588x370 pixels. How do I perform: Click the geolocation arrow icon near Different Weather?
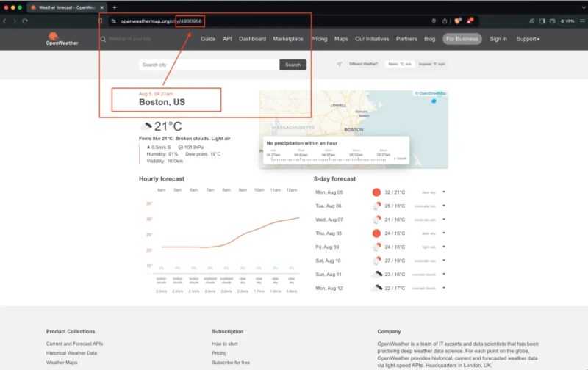(x=339, y=64)
